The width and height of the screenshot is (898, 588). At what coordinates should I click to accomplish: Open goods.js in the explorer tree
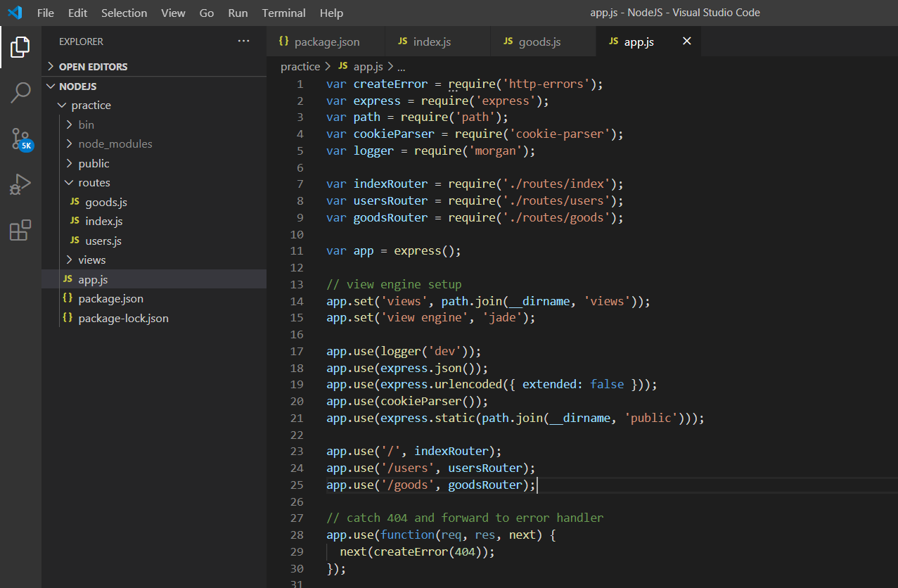click(154, 202)
